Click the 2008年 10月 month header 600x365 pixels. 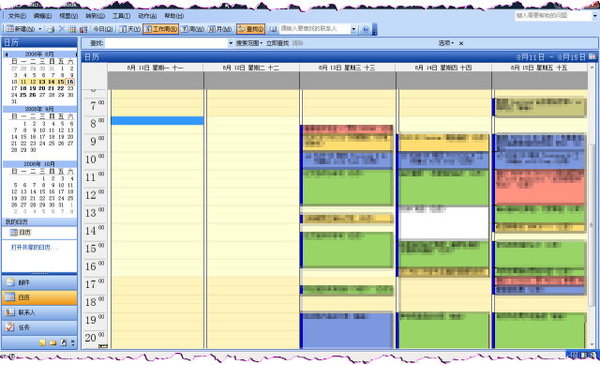39,164
